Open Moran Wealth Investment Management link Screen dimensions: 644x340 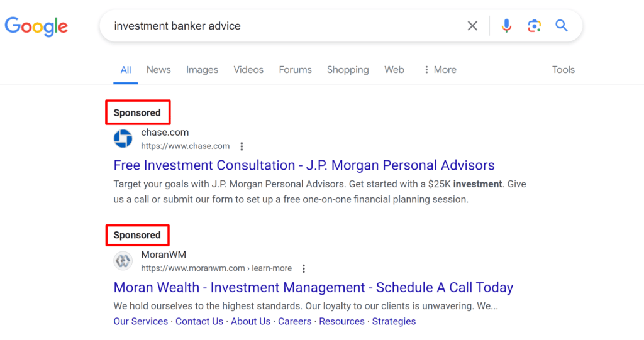[x=313, y=288]
